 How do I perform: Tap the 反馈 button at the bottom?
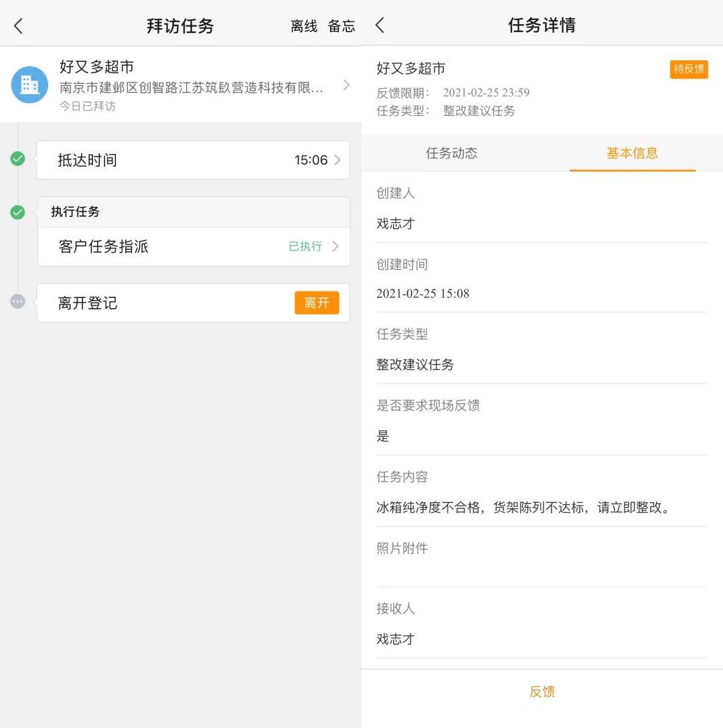pyautogui.click(x=542, y=692)
